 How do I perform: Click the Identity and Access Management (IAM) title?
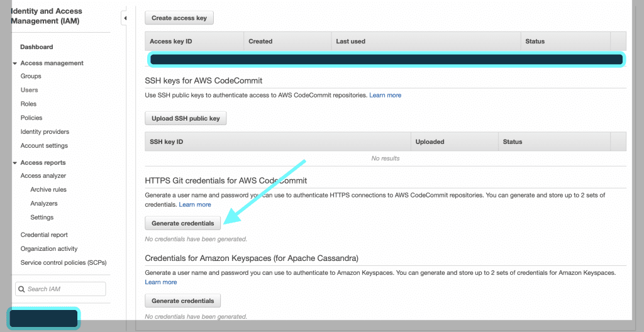tap(47, 16)
